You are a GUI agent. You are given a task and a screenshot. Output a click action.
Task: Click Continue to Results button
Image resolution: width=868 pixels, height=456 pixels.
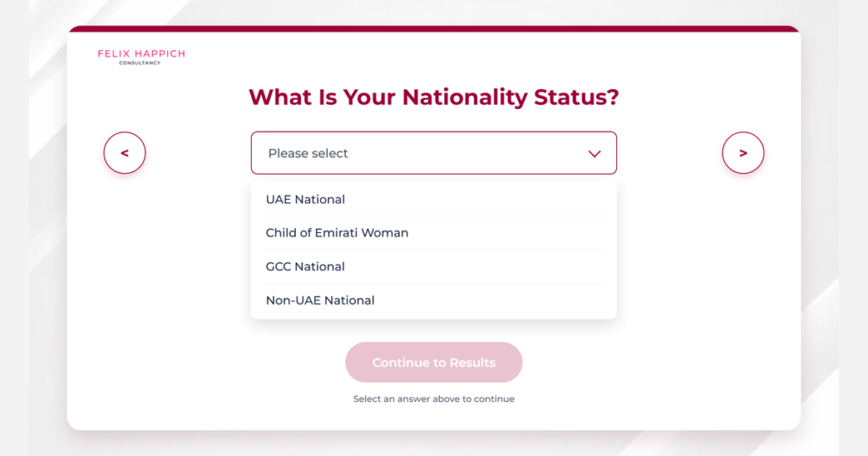[433, 363]
